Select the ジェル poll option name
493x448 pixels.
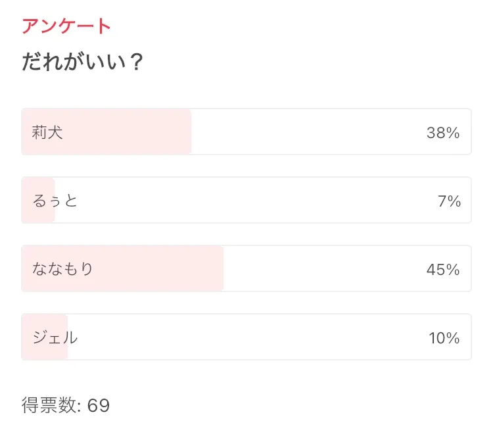[55, 337]
